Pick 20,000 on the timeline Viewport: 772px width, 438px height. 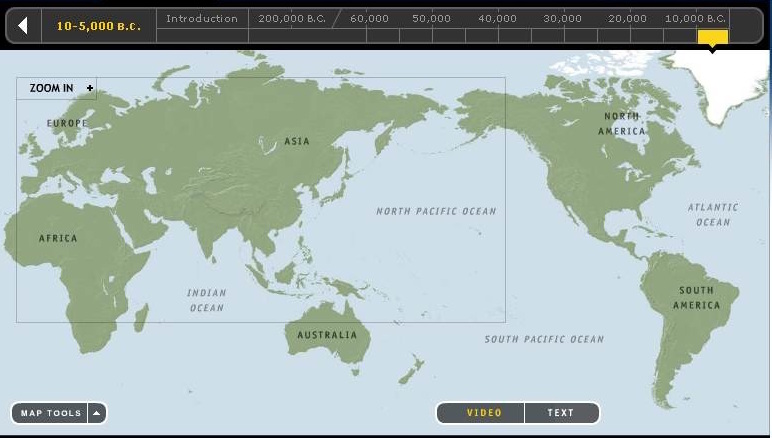click(x=627, y=18)
